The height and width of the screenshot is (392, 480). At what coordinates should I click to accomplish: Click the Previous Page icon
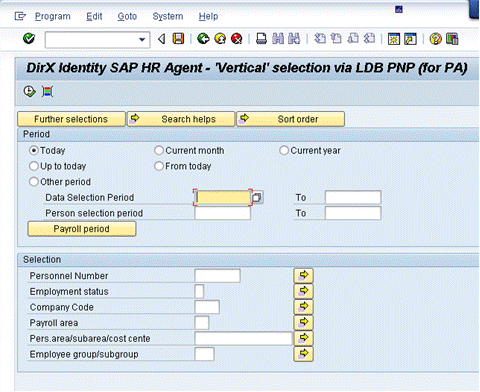[336, 39]
